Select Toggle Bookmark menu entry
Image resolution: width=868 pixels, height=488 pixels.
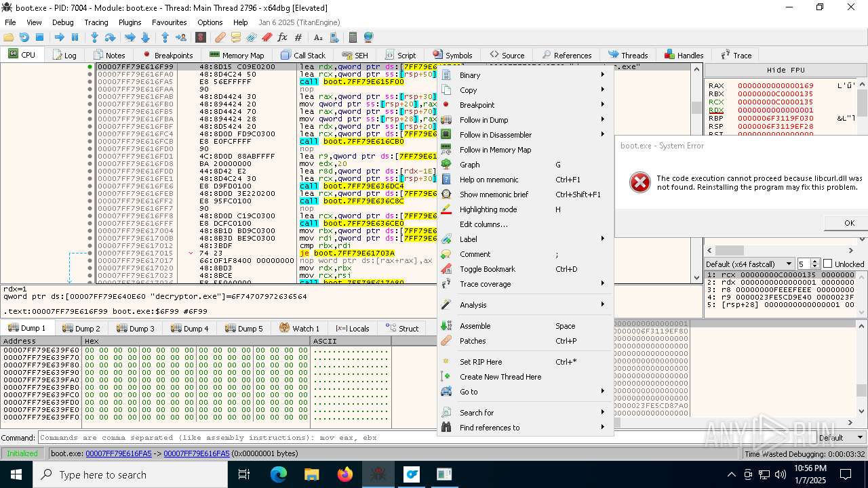(526, 269)
